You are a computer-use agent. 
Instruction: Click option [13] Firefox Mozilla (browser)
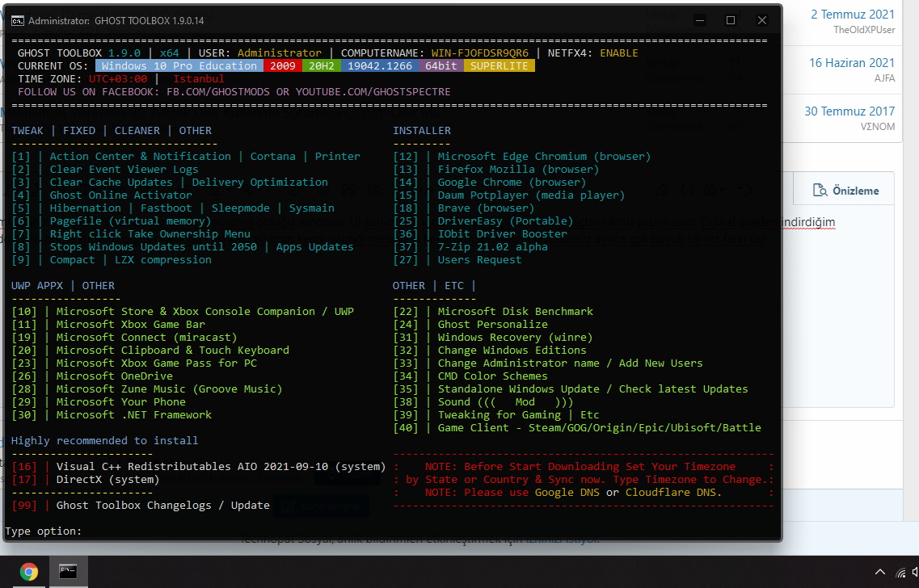coord(495,170)
